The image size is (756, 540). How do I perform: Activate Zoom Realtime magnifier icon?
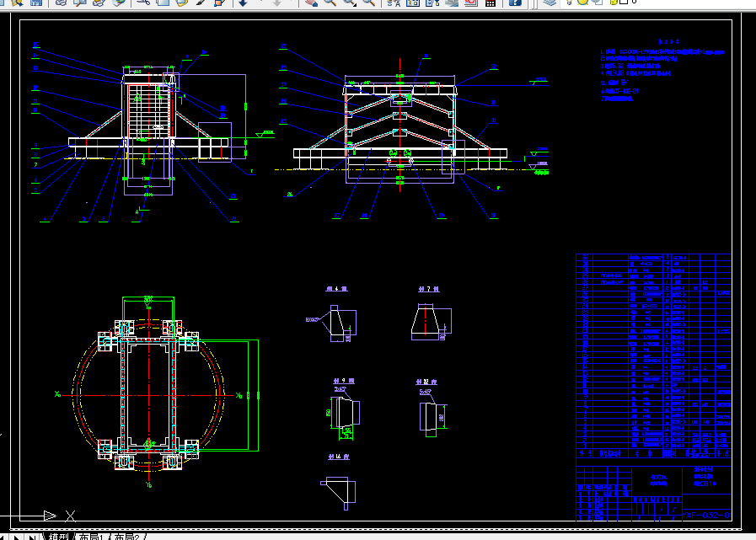tap(330, 3)
